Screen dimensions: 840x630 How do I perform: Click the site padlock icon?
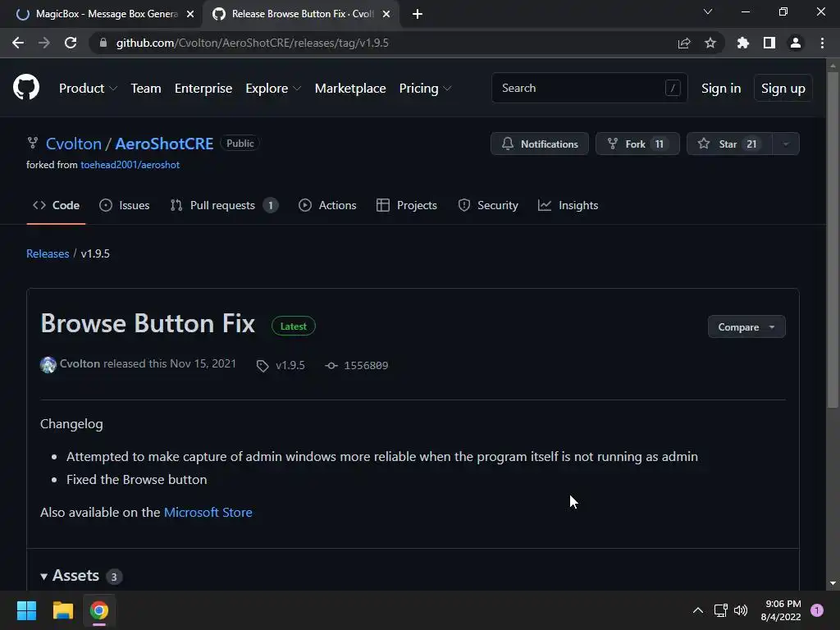tap(103, 43)
